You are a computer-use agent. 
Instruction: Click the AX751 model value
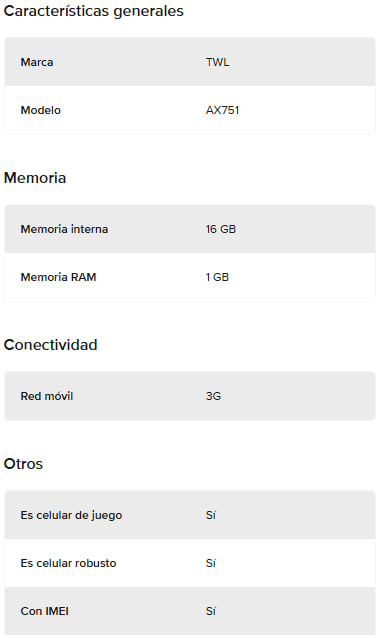click(222, 110)
